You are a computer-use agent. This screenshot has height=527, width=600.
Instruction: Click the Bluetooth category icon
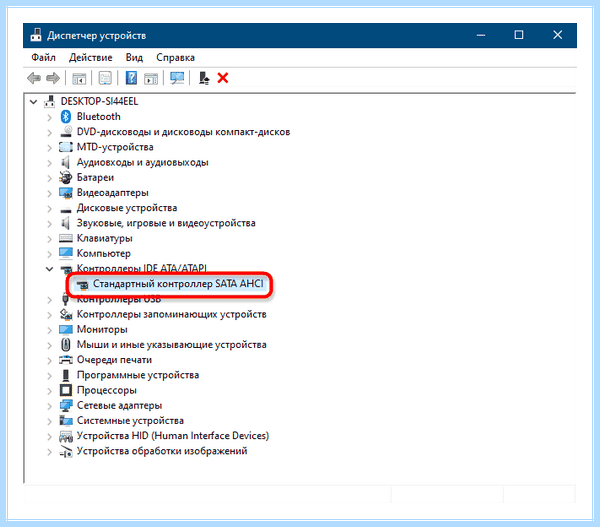66,116
